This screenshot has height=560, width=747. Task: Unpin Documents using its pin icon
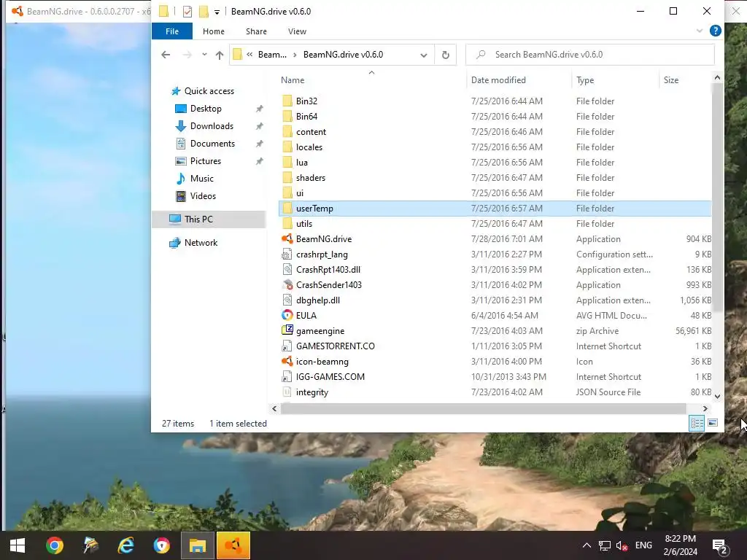pyautogui.click(x=259, y=144)
